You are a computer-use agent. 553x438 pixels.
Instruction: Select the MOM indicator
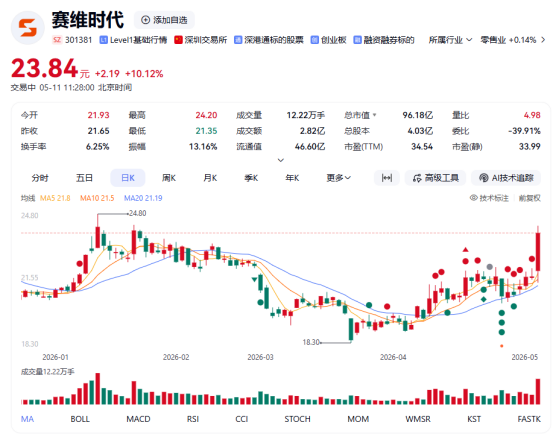click(x=358, y=419)
